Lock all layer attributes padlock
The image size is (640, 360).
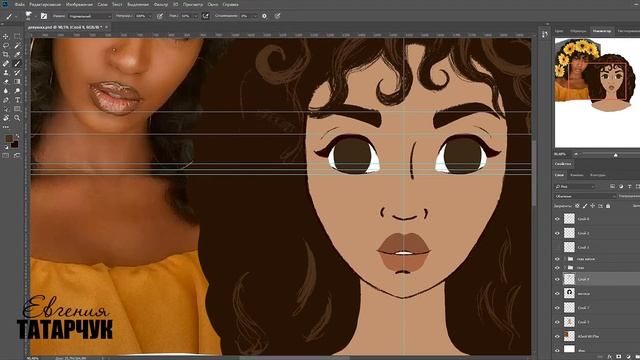point(608,206)
